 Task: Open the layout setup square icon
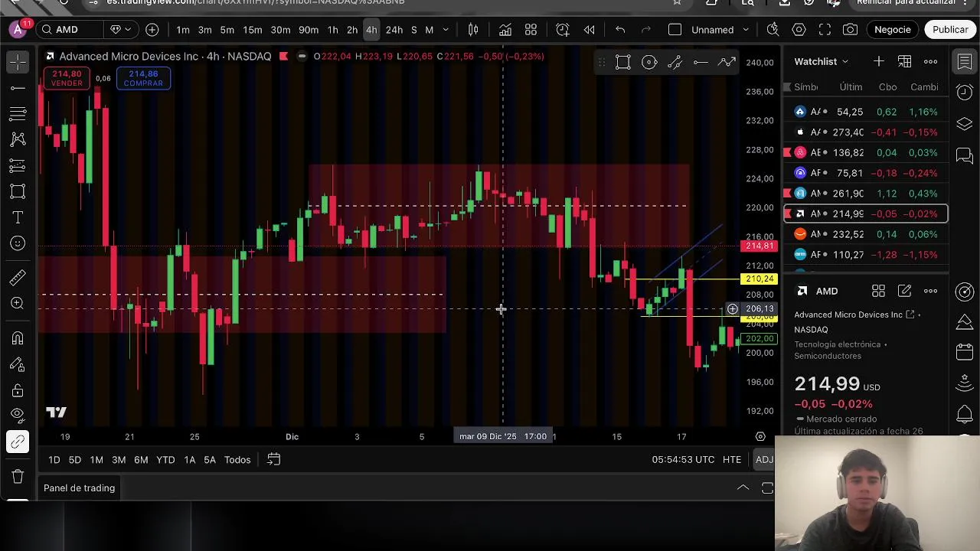675,30
